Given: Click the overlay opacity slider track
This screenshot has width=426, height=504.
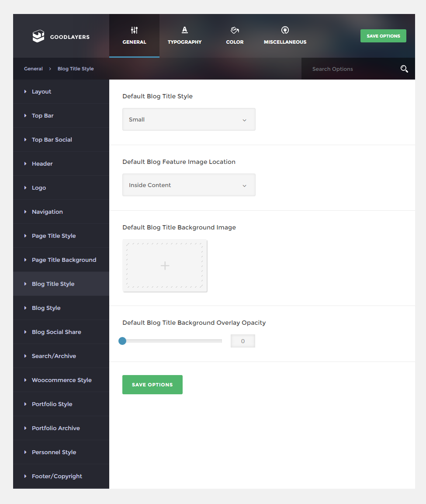Looking at the screenshot, I should [x=172, y=341].
